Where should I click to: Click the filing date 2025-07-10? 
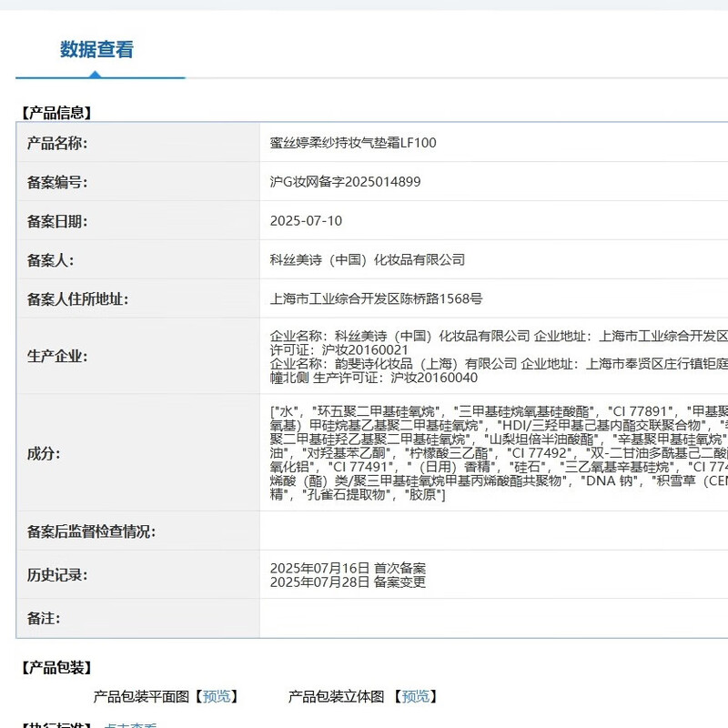pyautogui.click(x=306, y=221)
